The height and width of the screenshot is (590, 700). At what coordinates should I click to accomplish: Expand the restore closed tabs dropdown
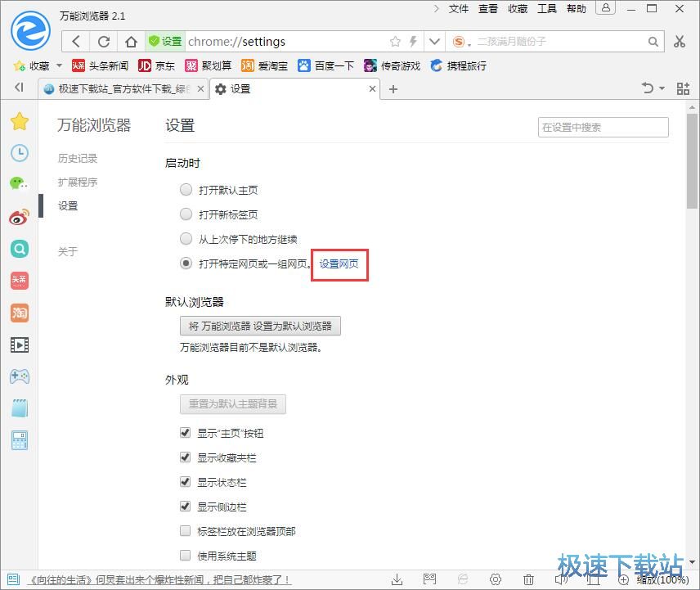(x=662, y=88)
